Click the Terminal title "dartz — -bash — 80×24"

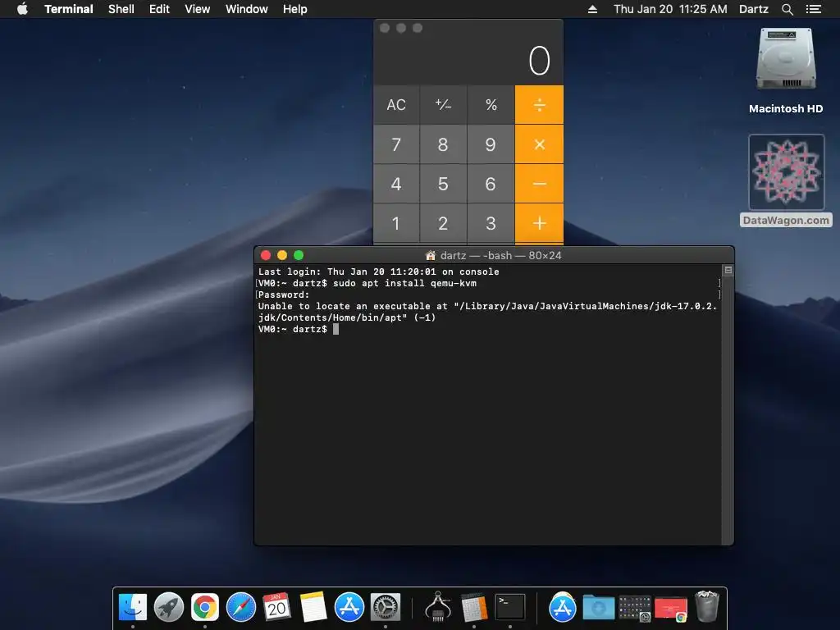click(x=500, y=256)
